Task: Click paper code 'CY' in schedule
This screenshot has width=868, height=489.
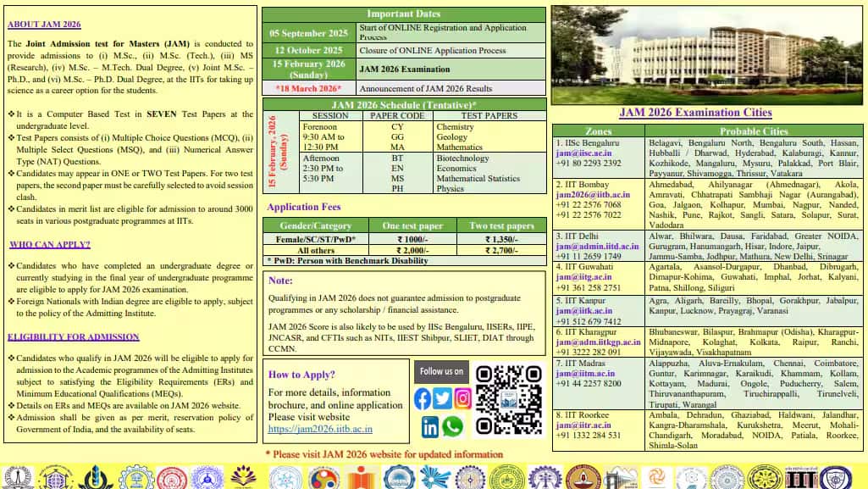Action: pyautogui.click(x=397, y=127)
